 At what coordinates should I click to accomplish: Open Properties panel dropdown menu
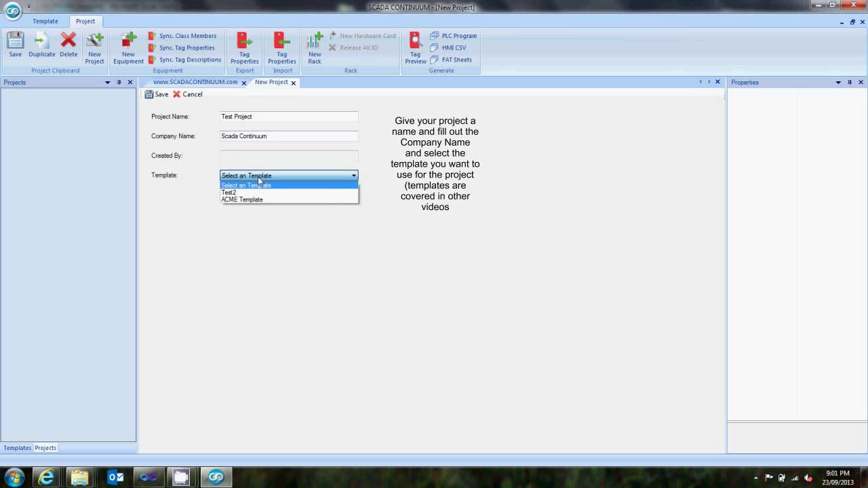point(838,83)
